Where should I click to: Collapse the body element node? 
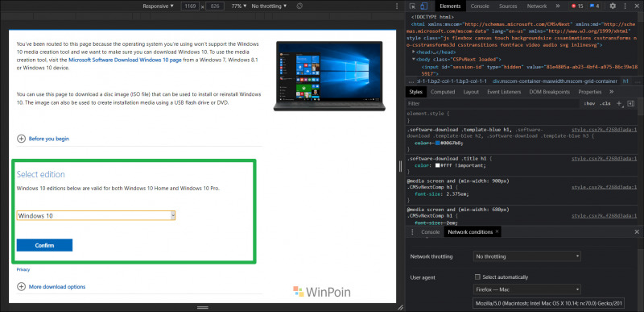click(x=414, y=60)
